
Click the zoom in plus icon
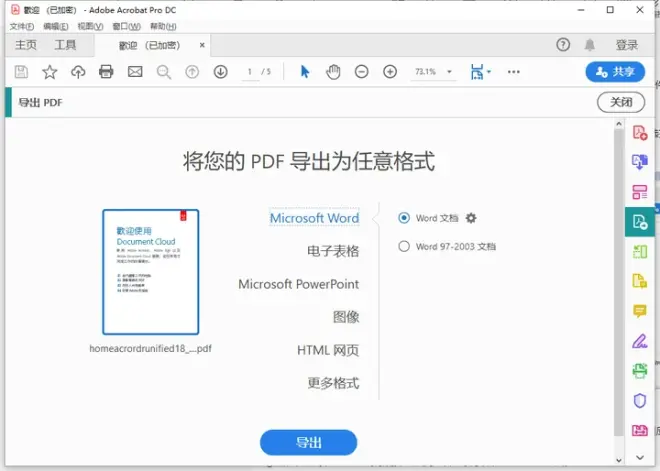390,72
